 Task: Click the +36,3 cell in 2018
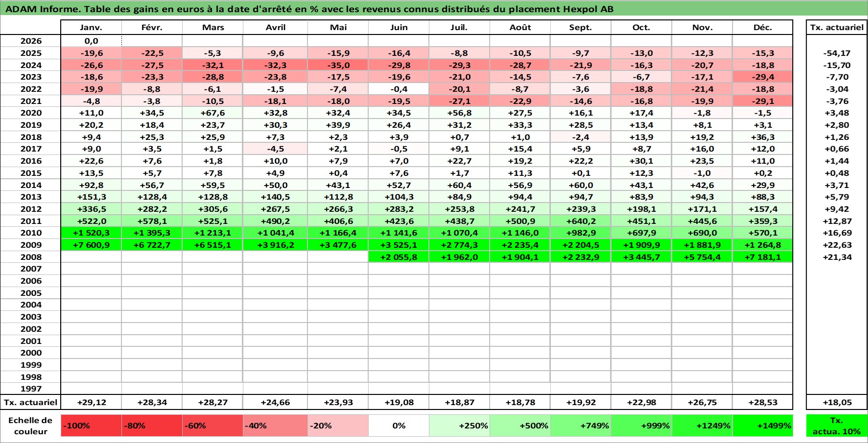(x=763, y=137)
